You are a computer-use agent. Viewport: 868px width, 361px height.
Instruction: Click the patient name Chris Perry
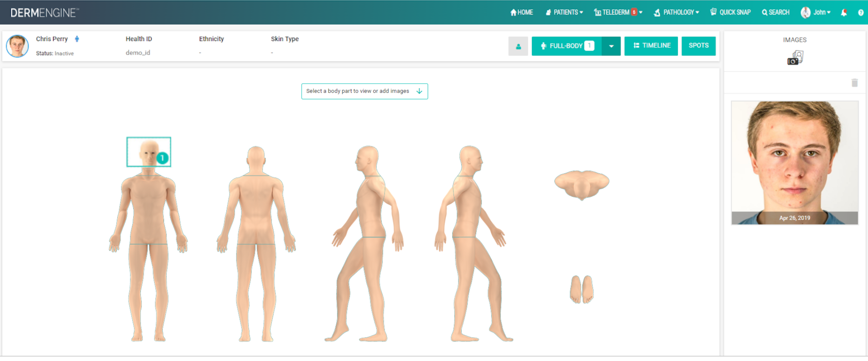[x=52, y=39]
